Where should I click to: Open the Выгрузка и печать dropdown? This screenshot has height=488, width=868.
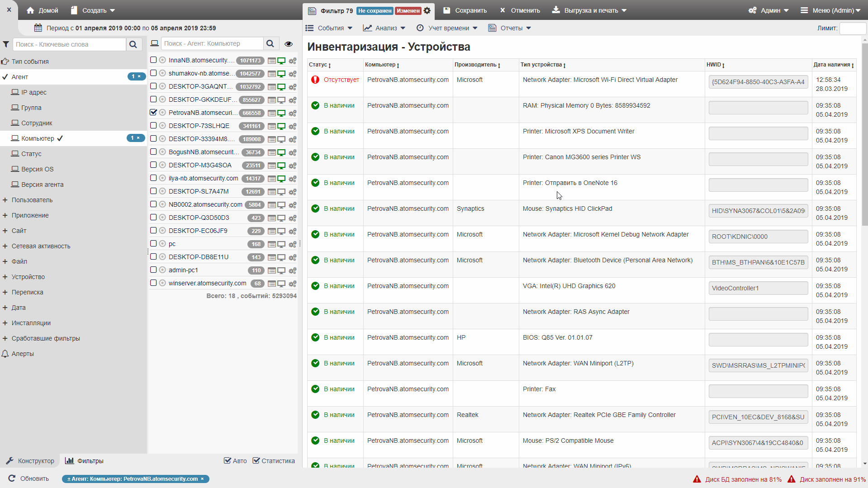pos(589,10)
